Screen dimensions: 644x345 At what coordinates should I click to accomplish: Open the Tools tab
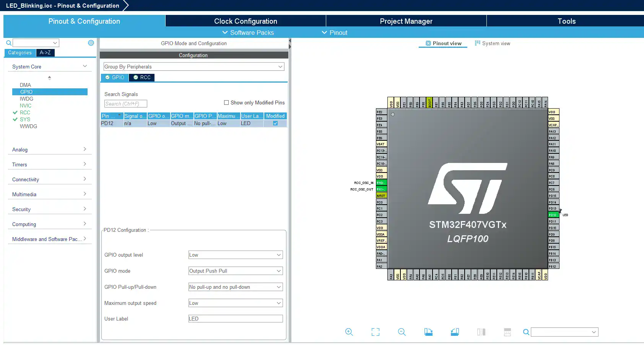click(x=566, y=21)
